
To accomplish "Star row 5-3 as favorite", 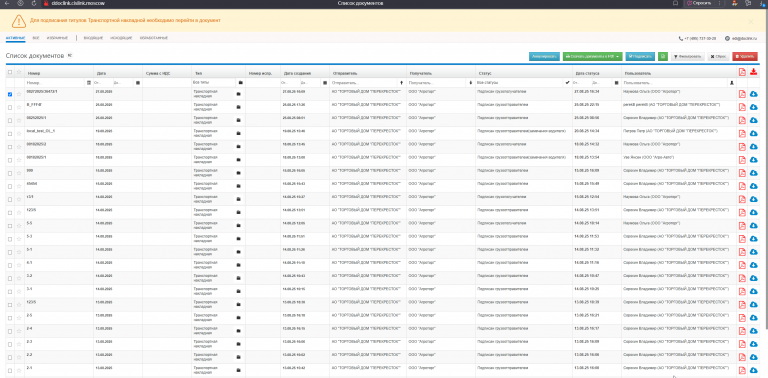I will (19, 239).
